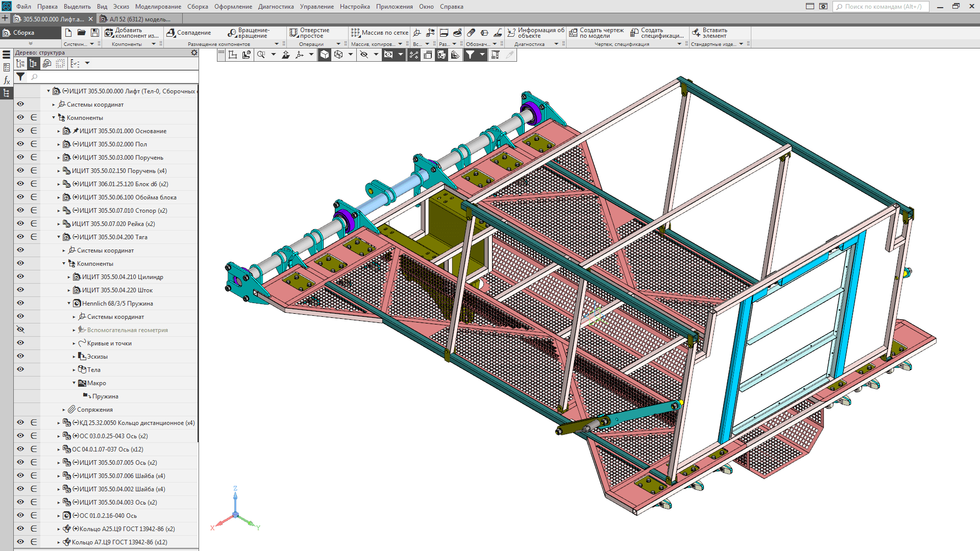
Task: Collapse the ИЦИТ 305.50.04.200 Тяга node
Action: point(59,237)
